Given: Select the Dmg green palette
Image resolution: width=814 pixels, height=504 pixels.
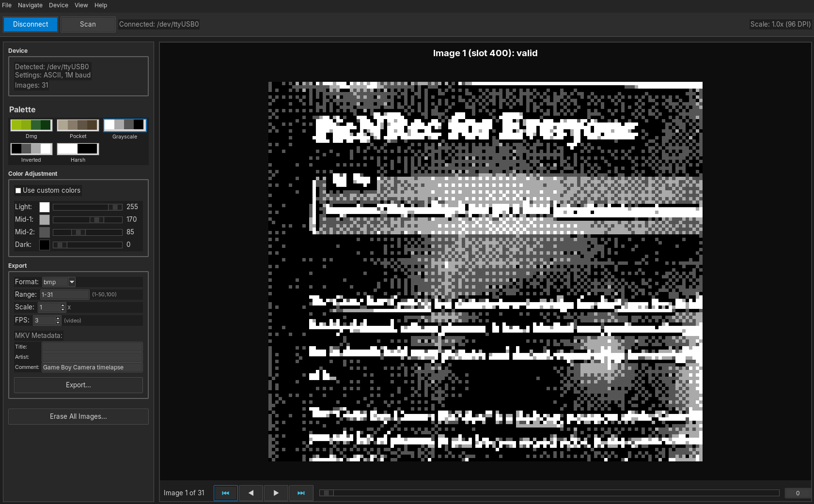Looking at the screenshot, I should pyautogui.click(x=31, y=125).
